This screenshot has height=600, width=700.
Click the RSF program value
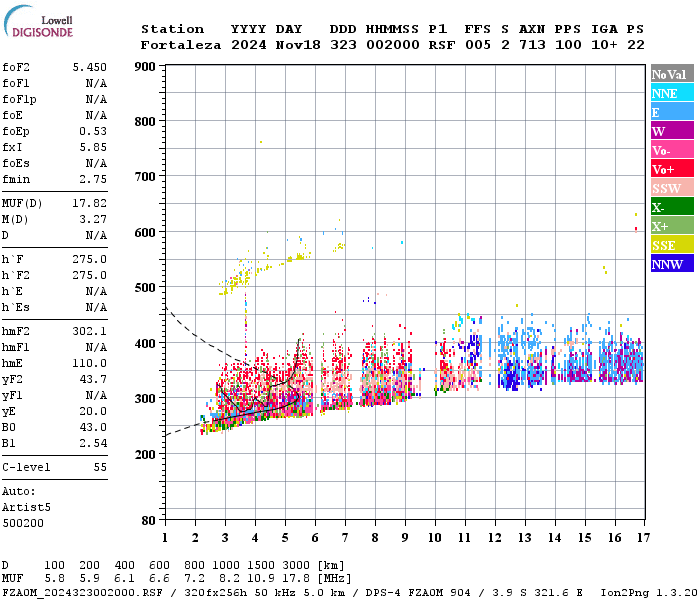click(x=442, y=45)
